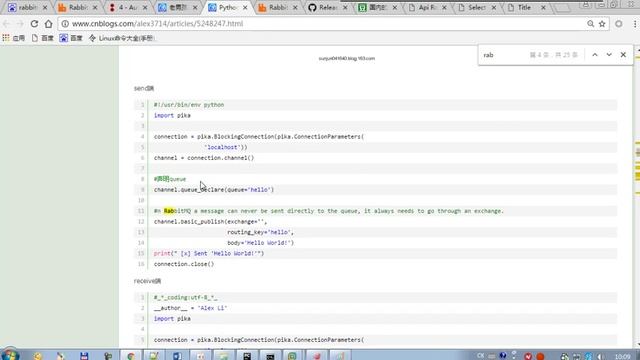Click the 'routing_key' code line
This screenshot has height=360, width=640.
tap(260, 232)
